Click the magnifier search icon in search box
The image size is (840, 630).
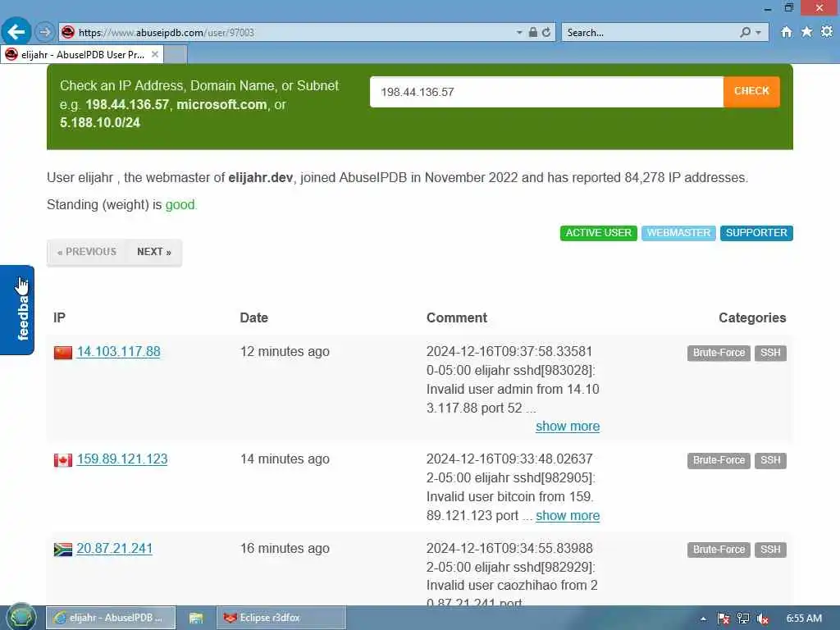[745, 32]
